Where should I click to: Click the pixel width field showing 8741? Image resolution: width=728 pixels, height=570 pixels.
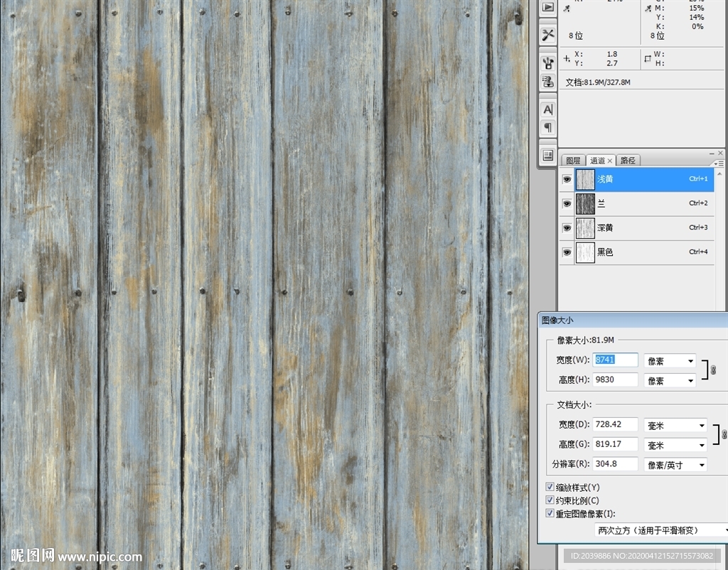(x=615, y=360)
